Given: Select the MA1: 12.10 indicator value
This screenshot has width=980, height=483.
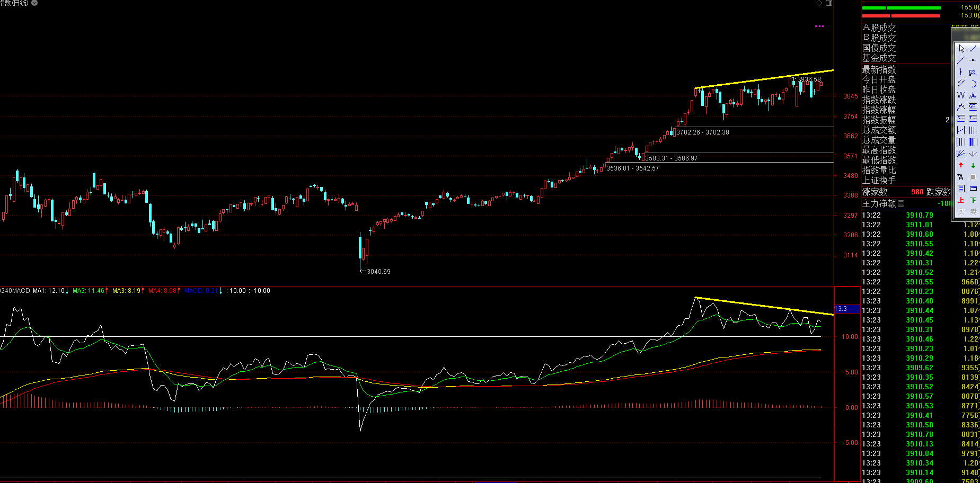Looking at the screenshot, I should (51, 291).
